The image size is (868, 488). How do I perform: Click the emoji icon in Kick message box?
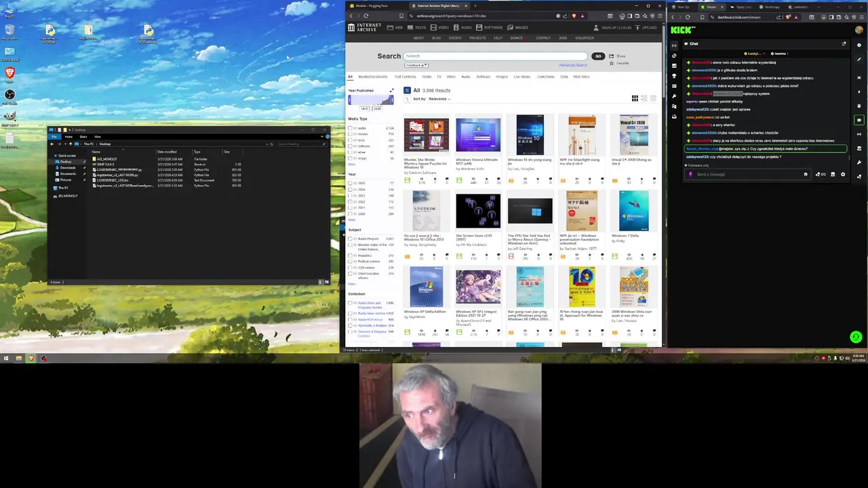click(x=806, y=174)
